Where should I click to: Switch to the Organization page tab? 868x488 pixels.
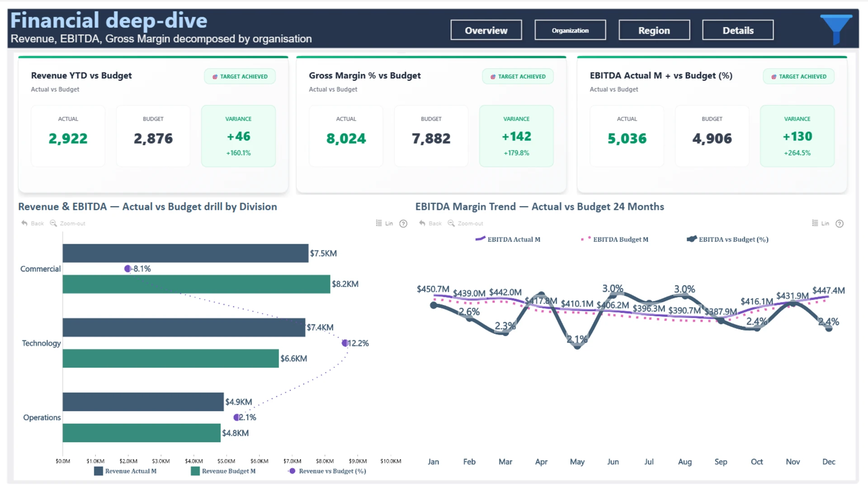click(570, 30)
